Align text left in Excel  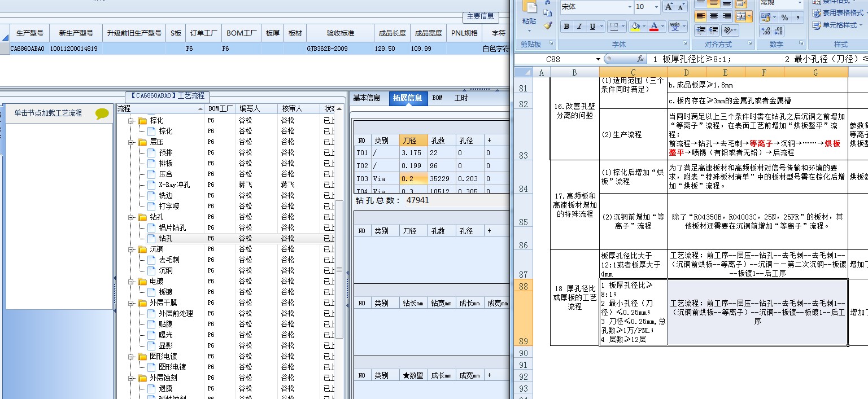701,16
